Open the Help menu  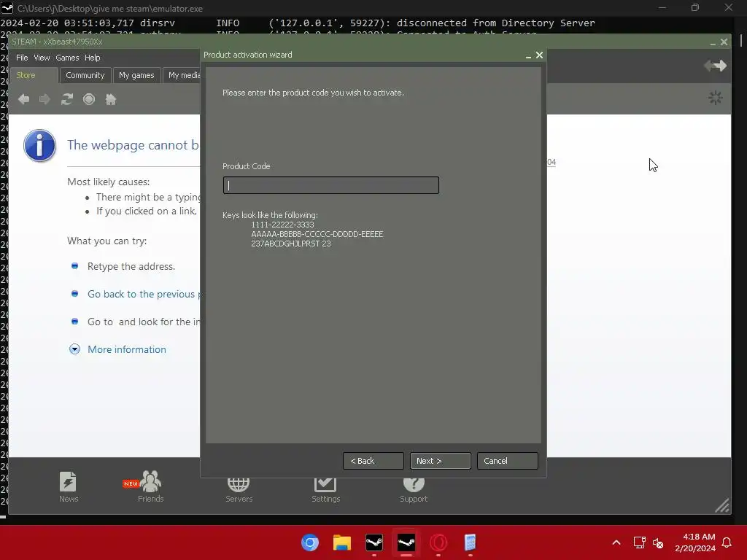pyautogui.click(x=93, y=58)
